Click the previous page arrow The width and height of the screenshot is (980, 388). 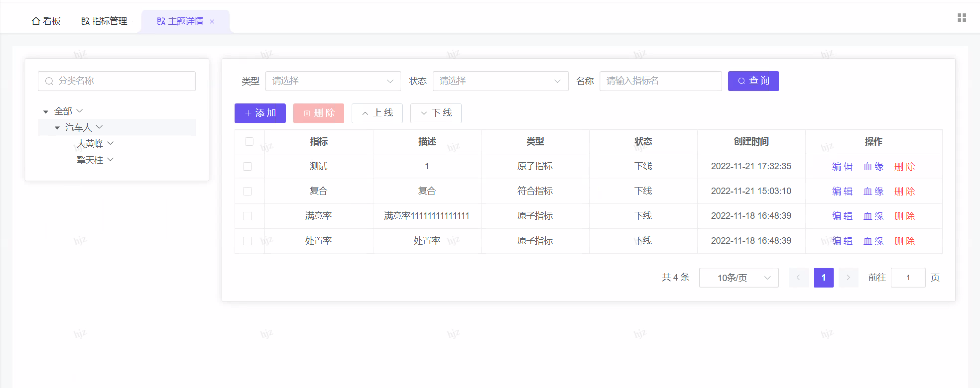pos(798,278)
